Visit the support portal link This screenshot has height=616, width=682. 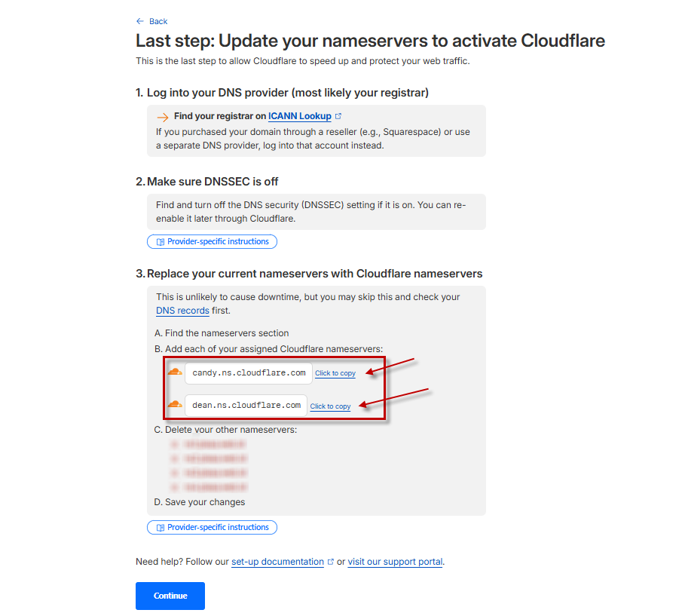tap(395, 562)
